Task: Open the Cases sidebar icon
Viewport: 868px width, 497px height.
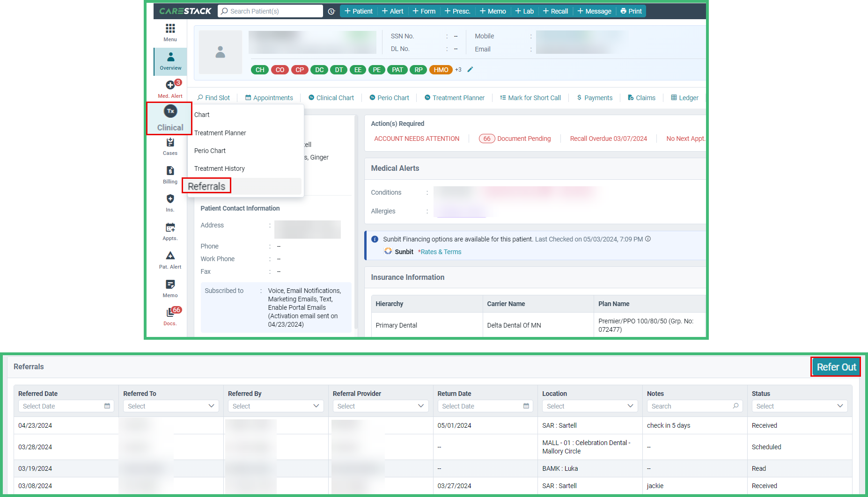Action: (x=170, y=143)
